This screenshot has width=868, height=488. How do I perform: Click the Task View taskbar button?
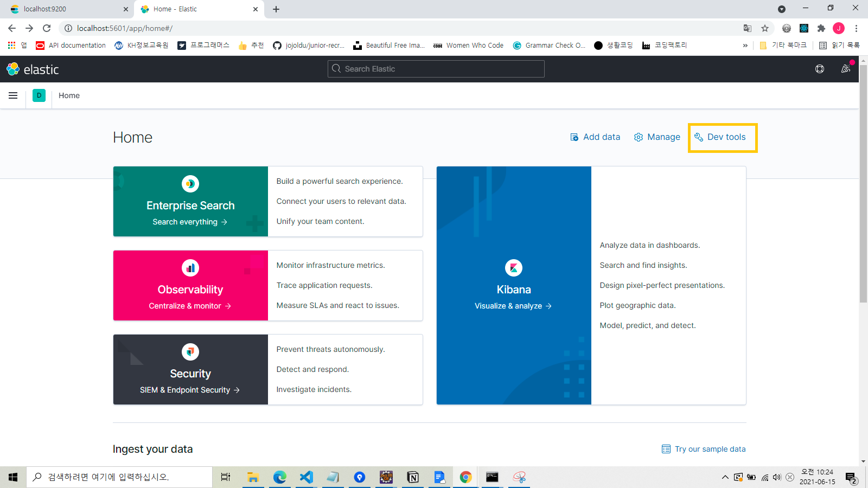click(226, 477)
